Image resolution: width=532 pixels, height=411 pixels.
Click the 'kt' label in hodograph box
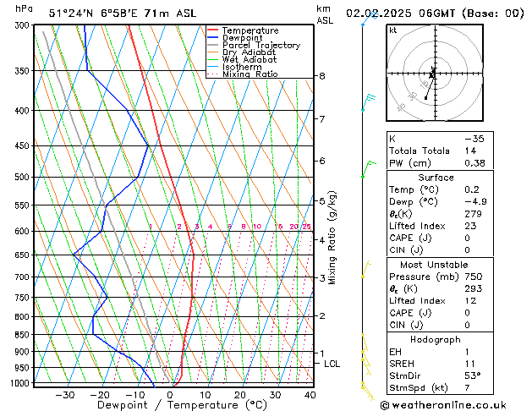tap(393, 30)
